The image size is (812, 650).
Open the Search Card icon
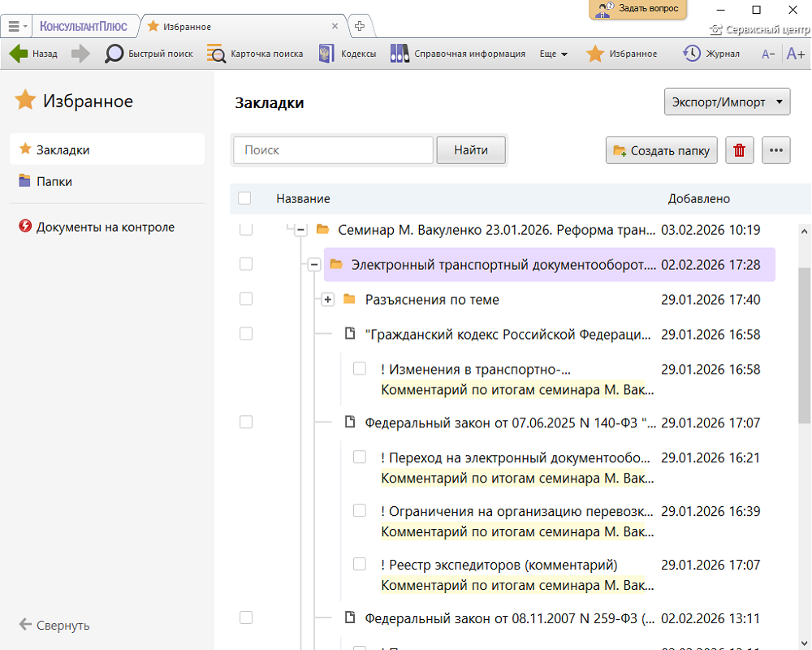pyautogui.click(x=217, y=54)
